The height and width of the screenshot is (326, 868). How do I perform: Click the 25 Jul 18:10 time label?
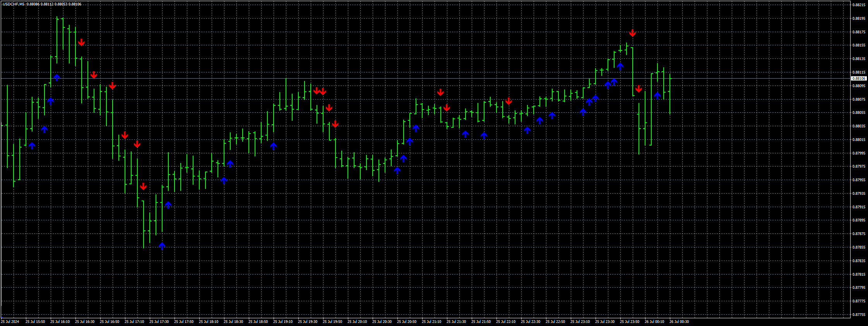209,322
